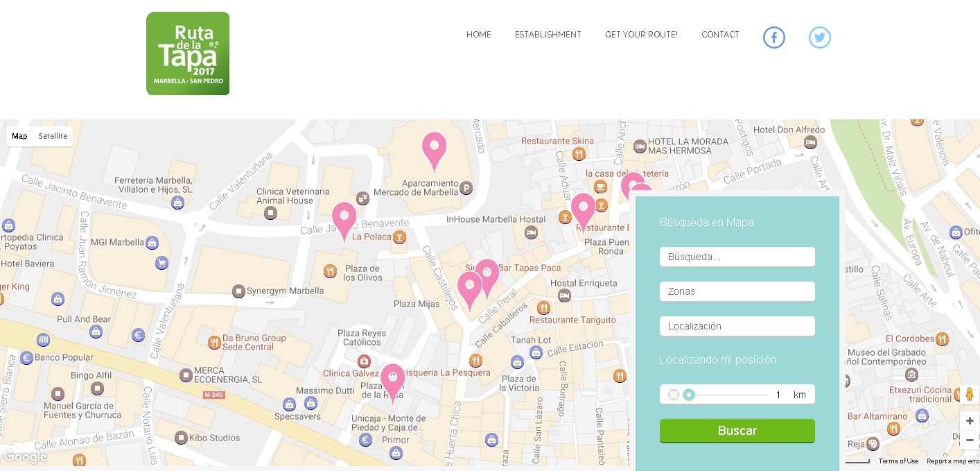This screenshot has width=980, height=471.
Task: Open the Facebook page icon
Action: pos(773,37)
